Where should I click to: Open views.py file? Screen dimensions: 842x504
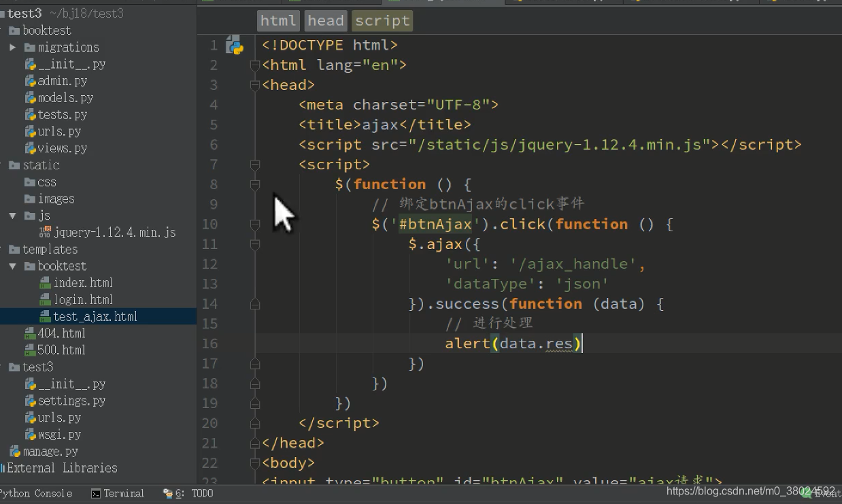point(63,148)
